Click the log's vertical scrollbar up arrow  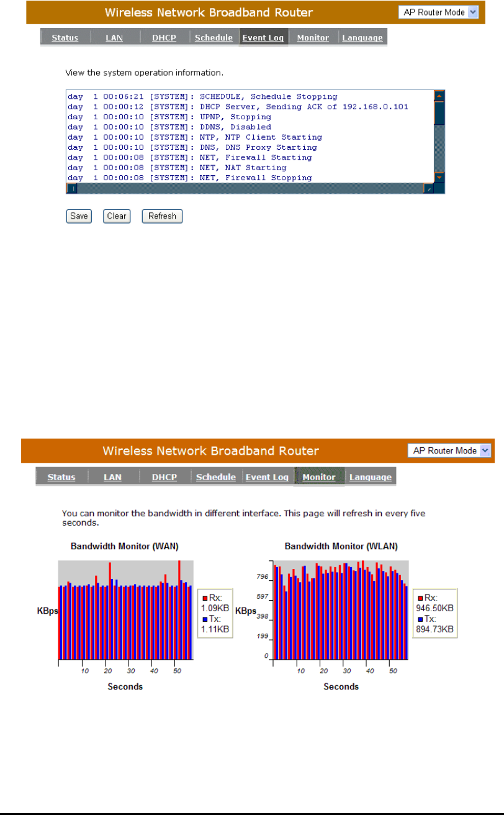pos(439,96)
